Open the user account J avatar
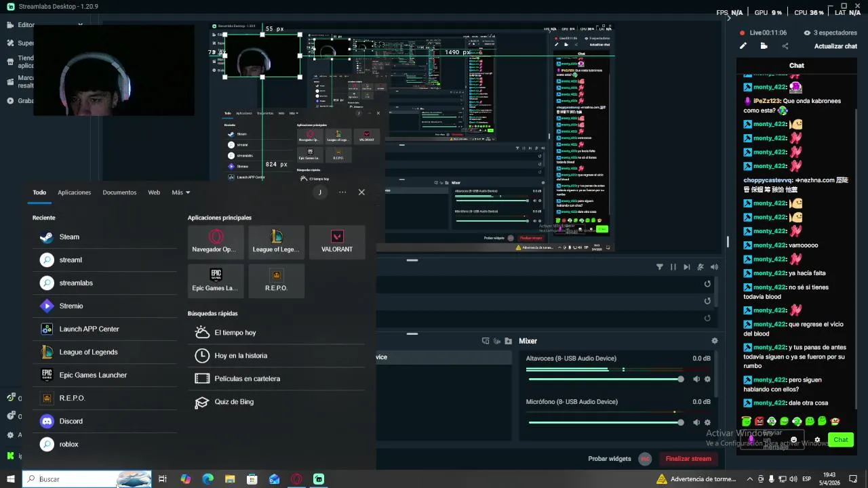 pyautogui.click(x=319, y=192)
